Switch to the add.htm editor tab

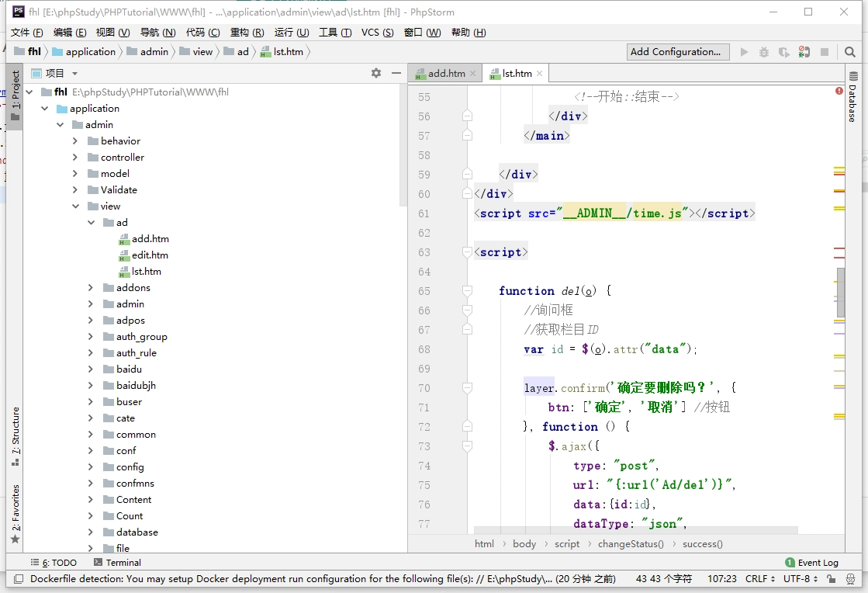pos(446,74)
